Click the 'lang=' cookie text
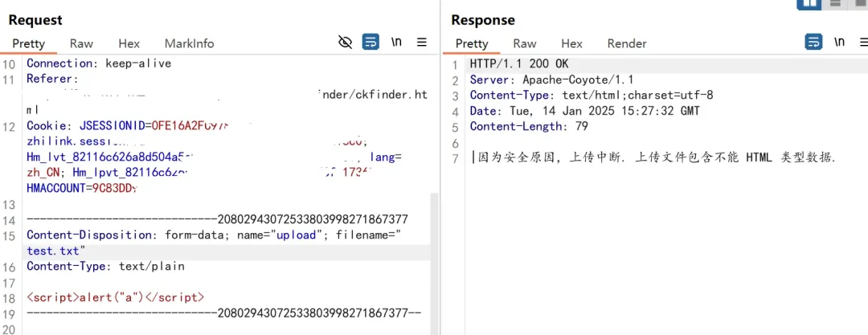 pyautogui.click(x=387, y=157)
